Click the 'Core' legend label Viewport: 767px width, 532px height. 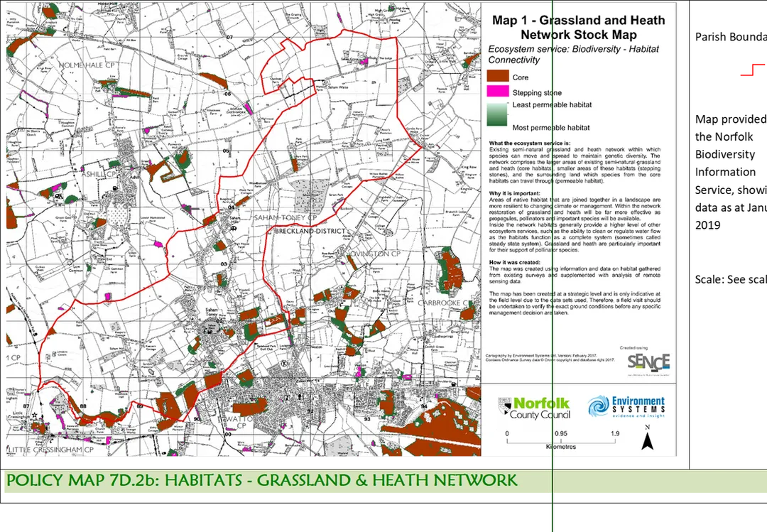521,77
